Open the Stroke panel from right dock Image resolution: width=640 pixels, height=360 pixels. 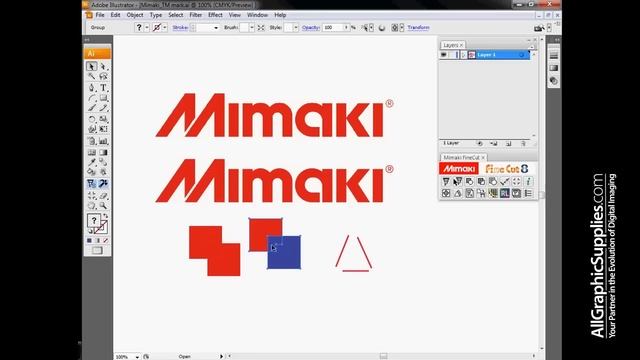(553, 55)
